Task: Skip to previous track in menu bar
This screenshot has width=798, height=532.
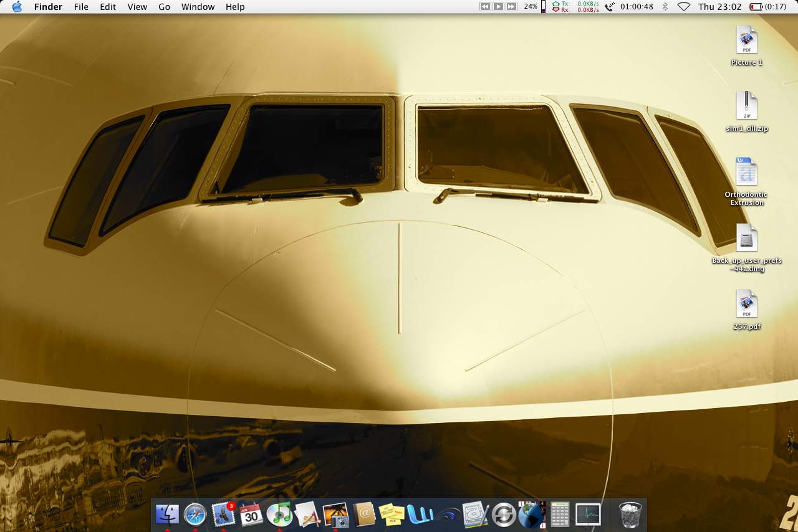Action: click(485, 7)
